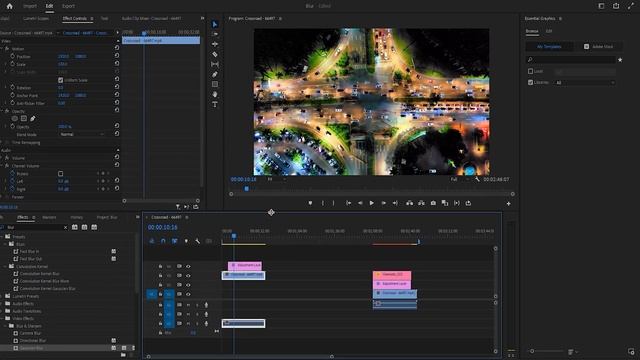Select the Hand tool

pyautogui.click(x=215, y=94)
